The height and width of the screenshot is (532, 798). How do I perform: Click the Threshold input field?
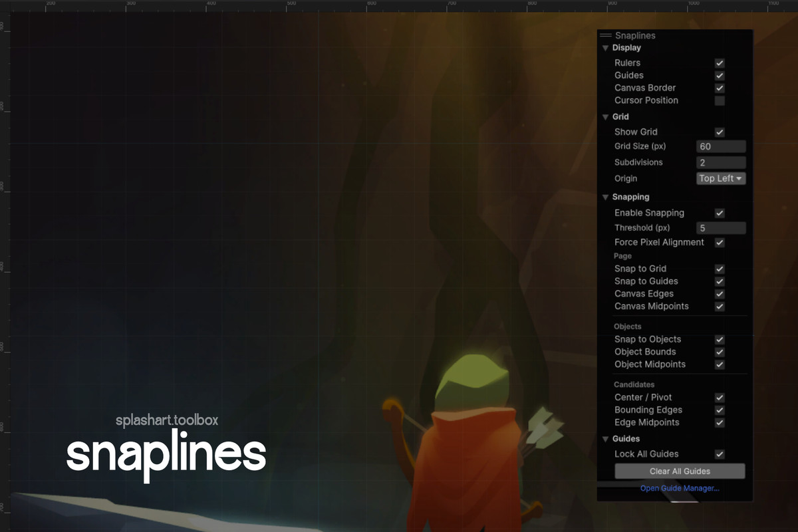721,228
